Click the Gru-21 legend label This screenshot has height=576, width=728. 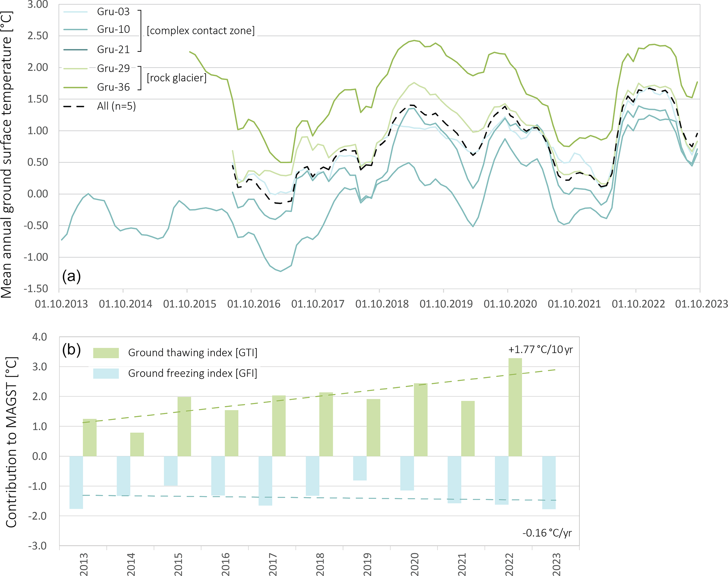click(x=113, y=50)
